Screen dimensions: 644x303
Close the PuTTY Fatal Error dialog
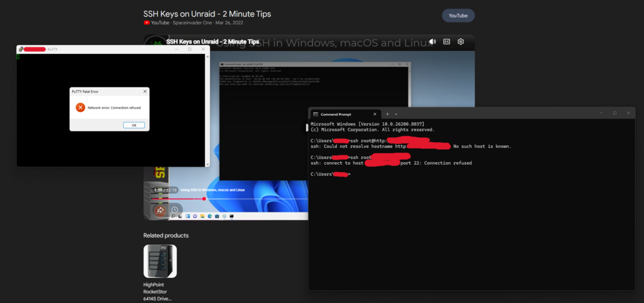coord(145,91)
